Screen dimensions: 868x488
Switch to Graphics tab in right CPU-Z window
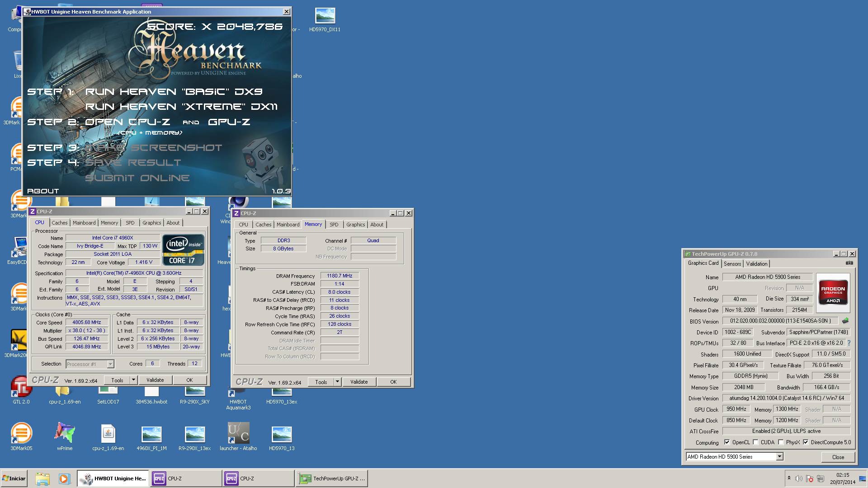[x=356, y=225]
